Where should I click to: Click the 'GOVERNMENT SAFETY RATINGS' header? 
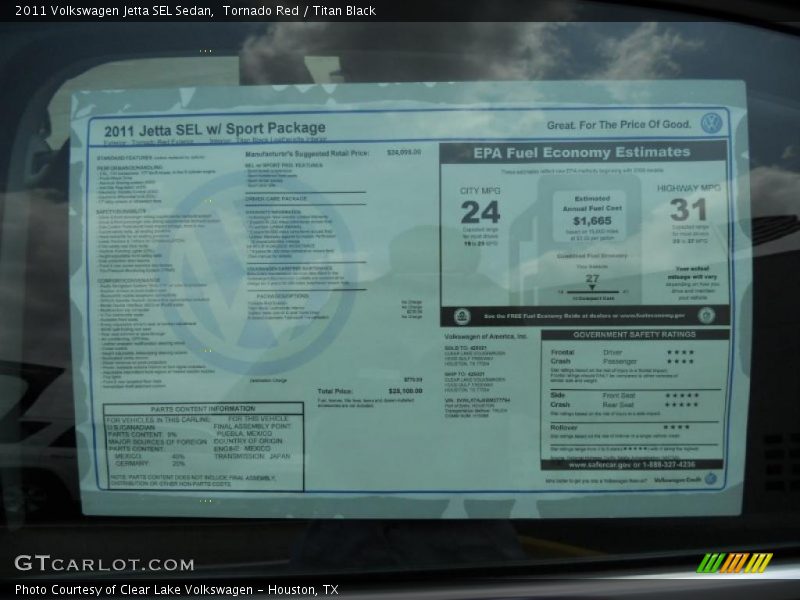(634, 335)
